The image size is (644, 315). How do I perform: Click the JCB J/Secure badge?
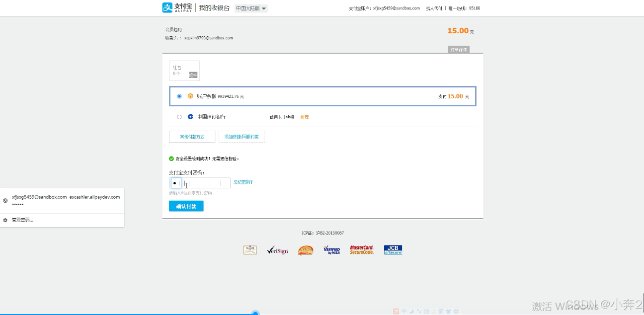click(393, 250)
